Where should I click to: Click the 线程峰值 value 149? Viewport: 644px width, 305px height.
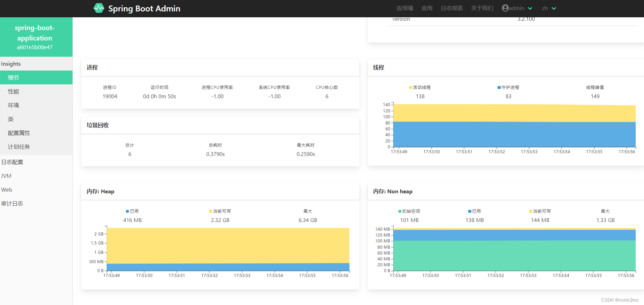pos(595,96)
